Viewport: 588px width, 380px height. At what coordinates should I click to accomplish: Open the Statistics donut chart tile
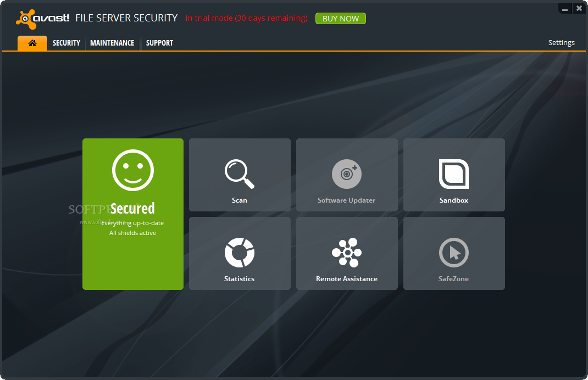[x=240, y=253]
